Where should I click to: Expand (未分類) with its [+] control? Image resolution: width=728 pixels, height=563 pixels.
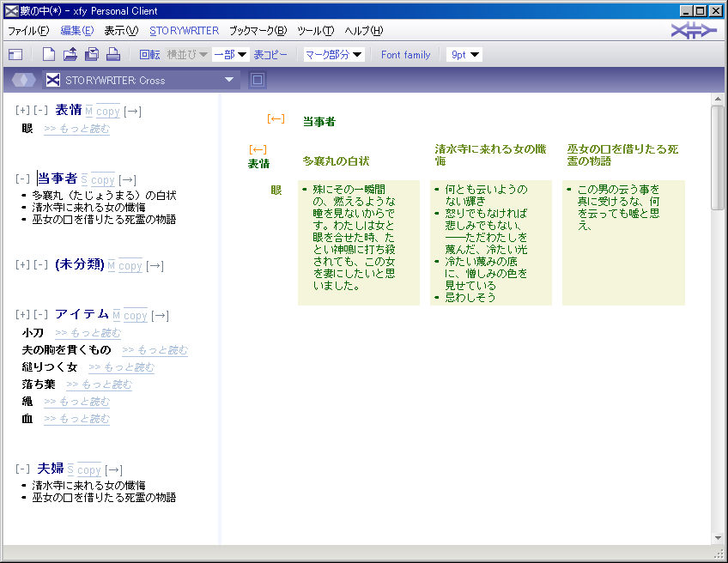22,264
